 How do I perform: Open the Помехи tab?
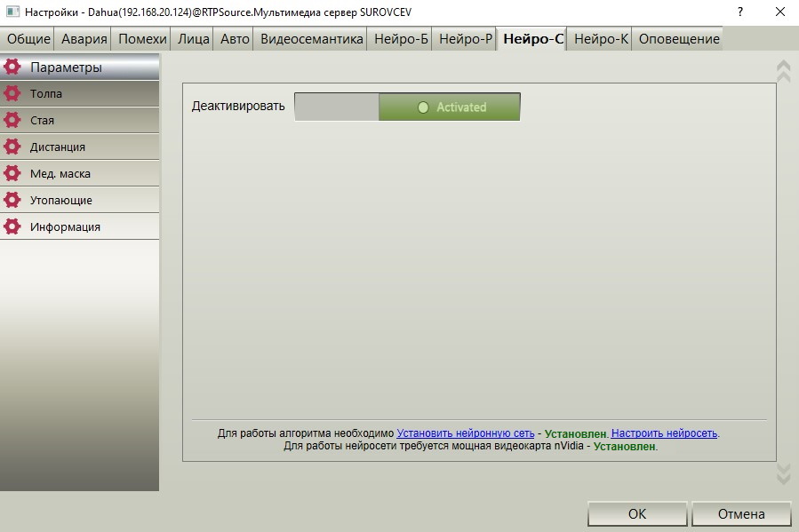tap(142, 39)
